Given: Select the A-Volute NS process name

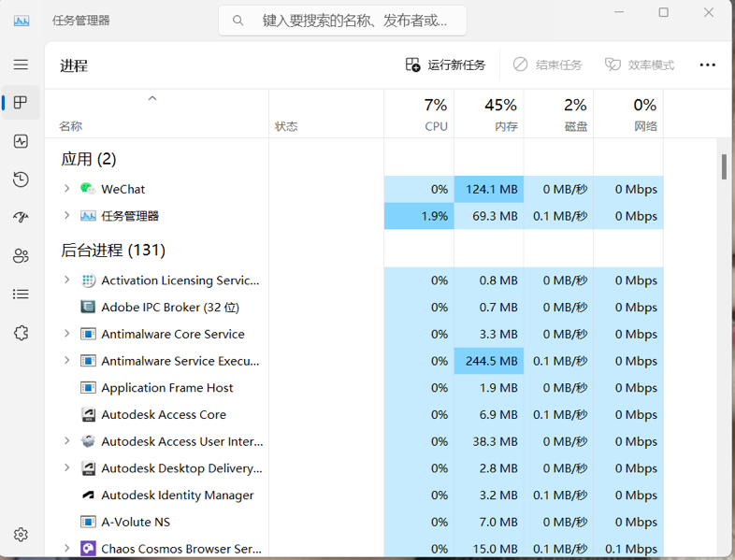Looking at the screenshot, I should click(136, 522).
